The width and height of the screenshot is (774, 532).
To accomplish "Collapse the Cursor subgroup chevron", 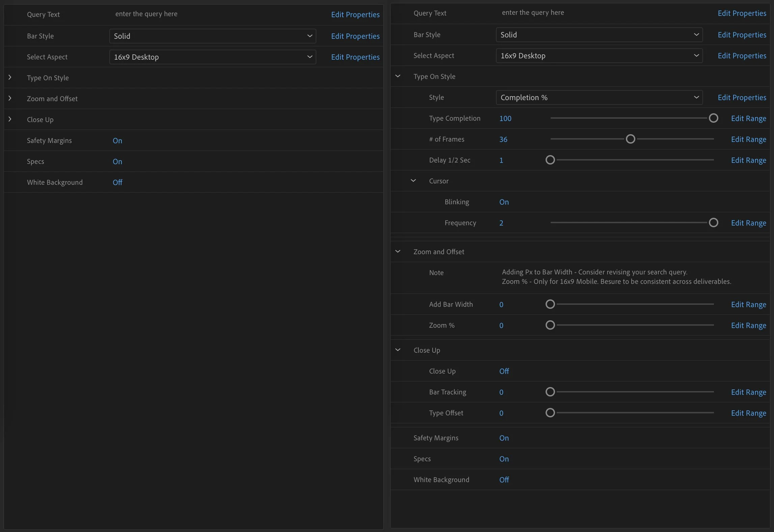I will tap(413, 181).
